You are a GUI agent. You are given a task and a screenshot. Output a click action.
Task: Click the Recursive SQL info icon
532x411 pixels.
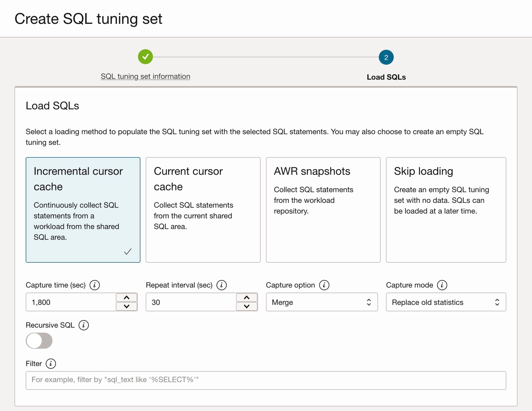click(84, 325)
